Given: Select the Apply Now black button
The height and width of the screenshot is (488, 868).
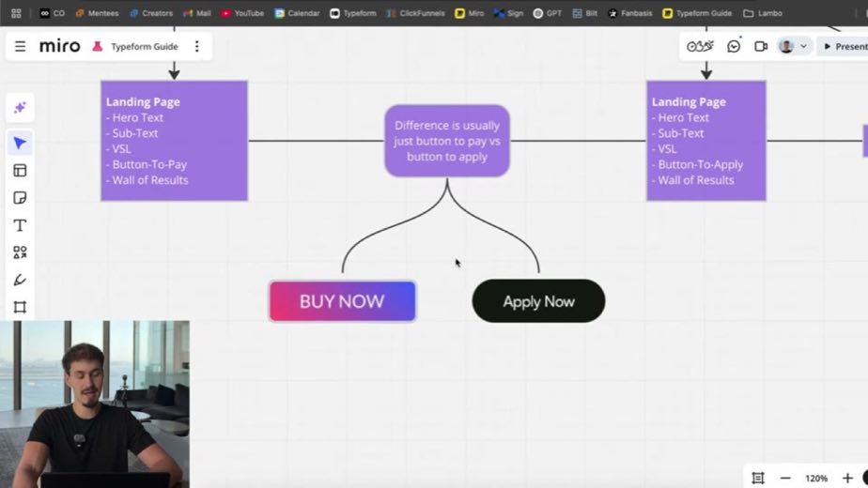Looking at the screenshot, I should point(538,301).
